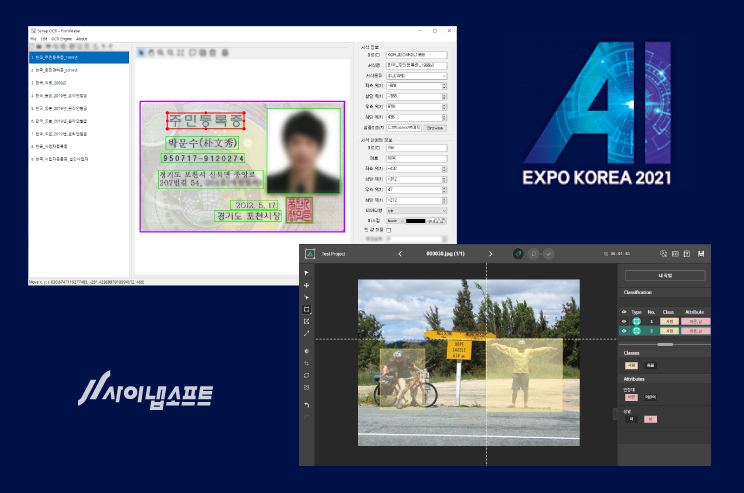Toggle visibility eye for annotation row 1
744x493 pixels.
(x=624, y=321)
